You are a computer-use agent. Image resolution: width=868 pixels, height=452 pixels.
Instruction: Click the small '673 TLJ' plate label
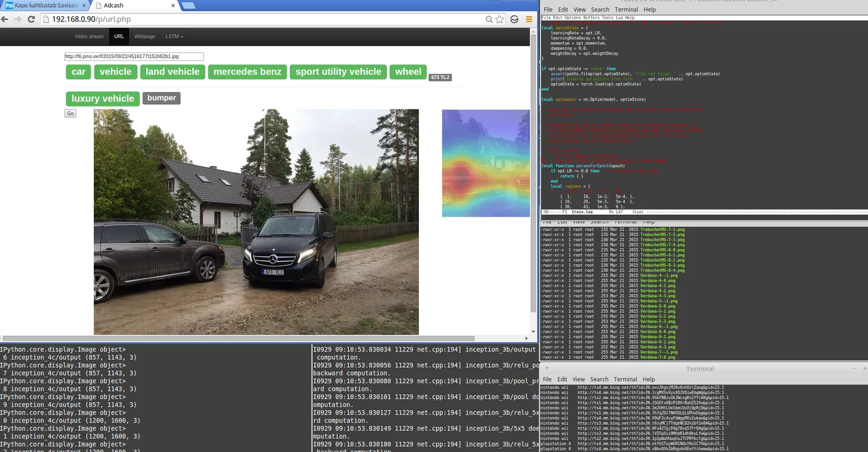click(x=440, y=77)
